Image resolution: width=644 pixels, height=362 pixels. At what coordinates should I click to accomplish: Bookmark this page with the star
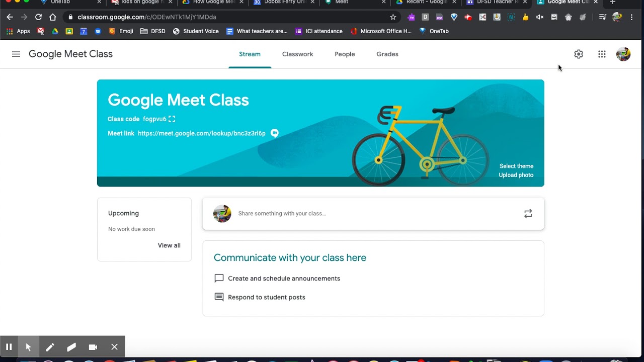[x=393, y=17]
